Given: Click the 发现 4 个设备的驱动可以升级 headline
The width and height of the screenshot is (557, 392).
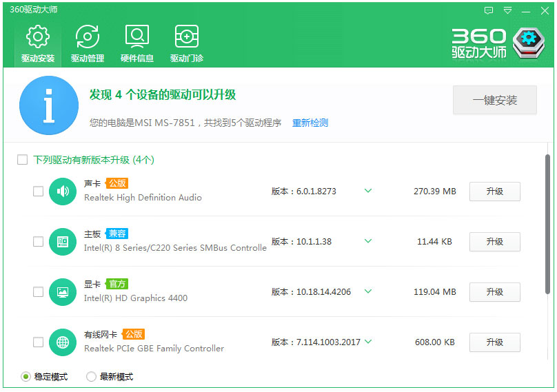Looking at the screenshot, I should point(163,95).
